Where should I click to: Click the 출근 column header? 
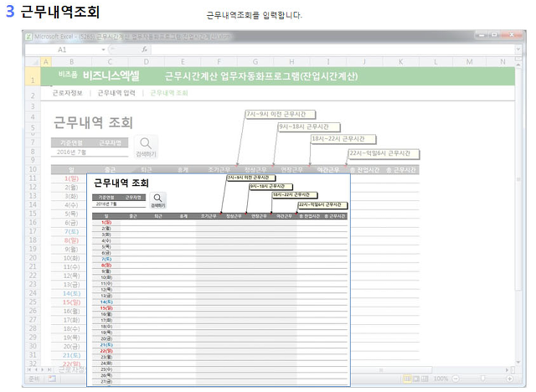[x=110, y=170]
